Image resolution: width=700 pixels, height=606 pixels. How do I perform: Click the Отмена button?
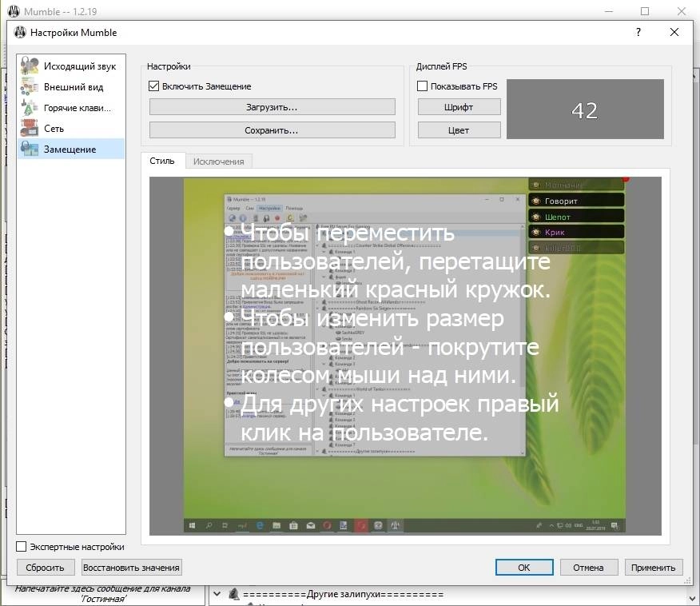(589, 567)
